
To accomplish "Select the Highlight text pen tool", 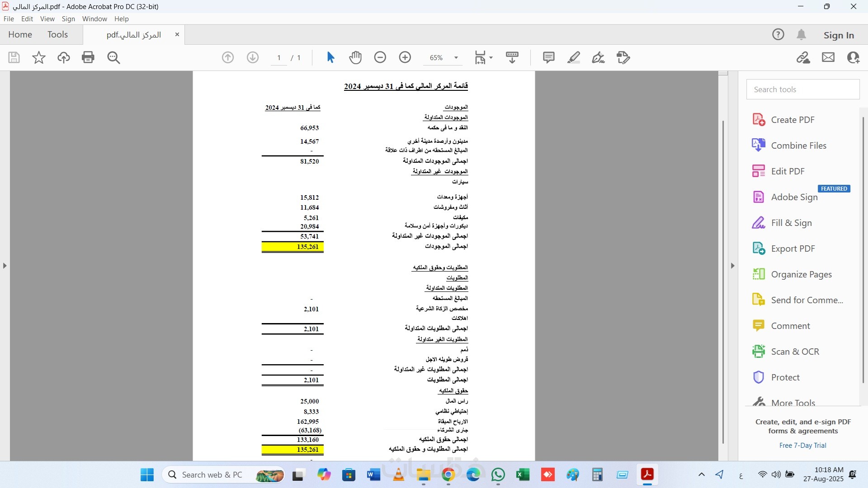I will 574,57.
